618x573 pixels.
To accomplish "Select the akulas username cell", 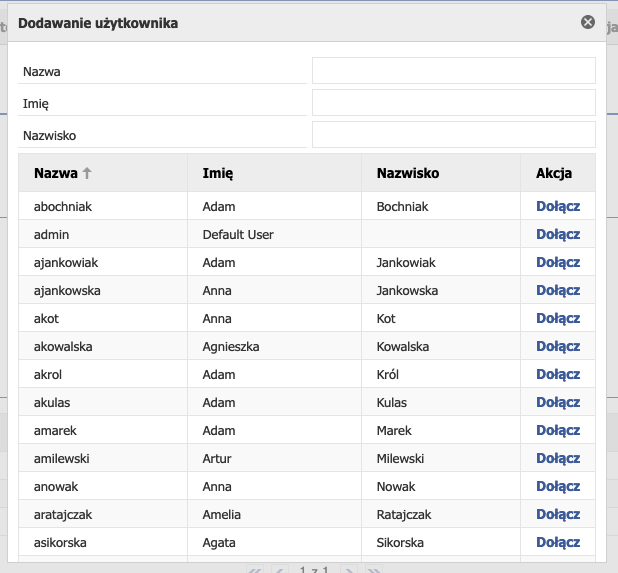I will pos(103,402).
